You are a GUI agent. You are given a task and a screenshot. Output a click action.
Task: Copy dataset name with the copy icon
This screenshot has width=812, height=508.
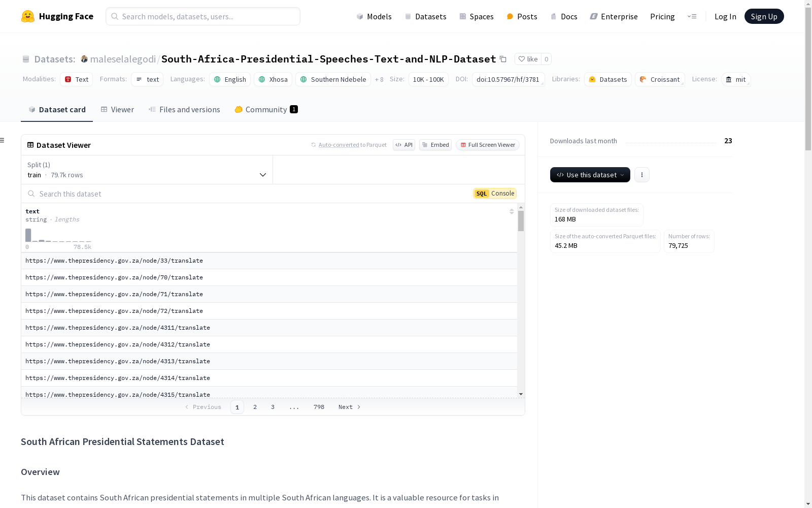pos(503,59)
